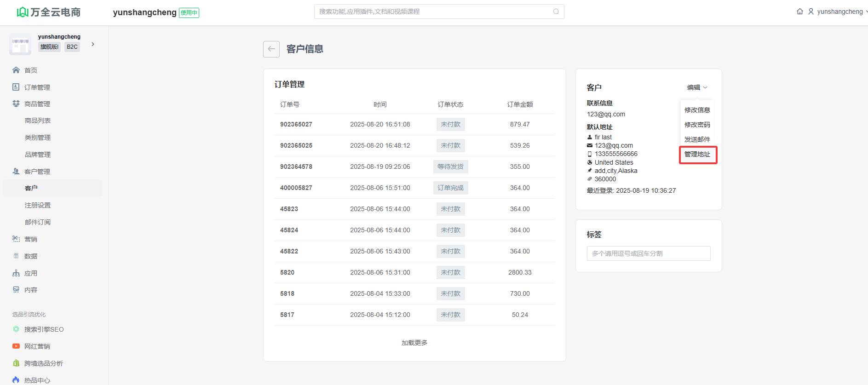Viewport: 868px width, 385px height.
Task: Collapse the 商品管理 sidebar section
Action: 37,104
